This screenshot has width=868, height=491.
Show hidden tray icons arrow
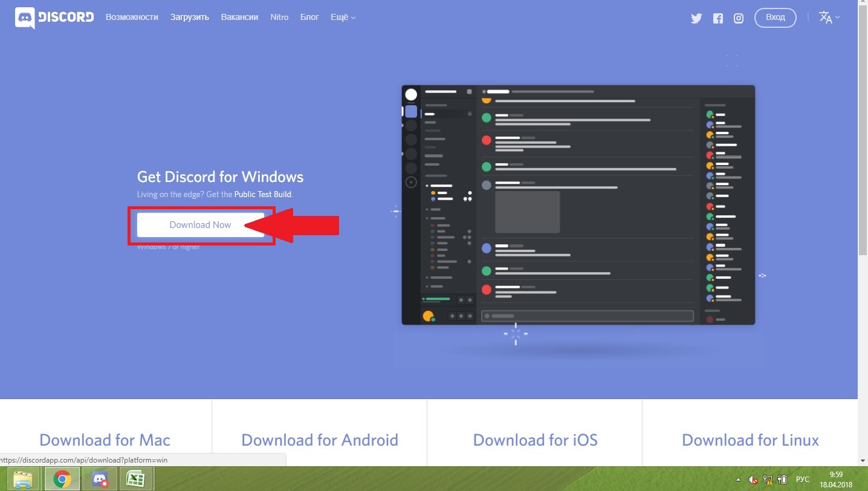[x=738, y=480]
